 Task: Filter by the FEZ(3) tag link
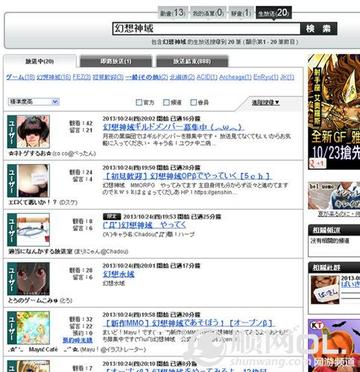(x=82, y=77)
